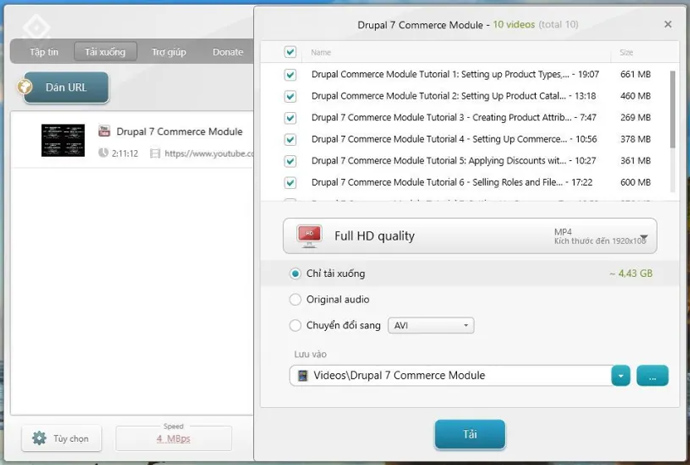This screenshot has height=465, width=690.
Task: Click the 4 MBps speed link
Action: tap(173, 439)
